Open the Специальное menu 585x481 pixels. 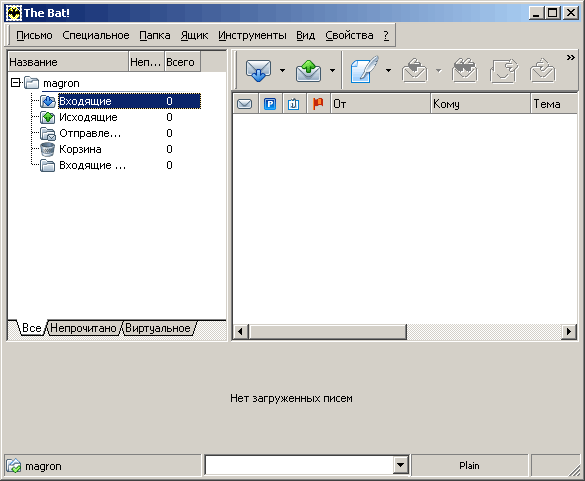click(96, 35)
